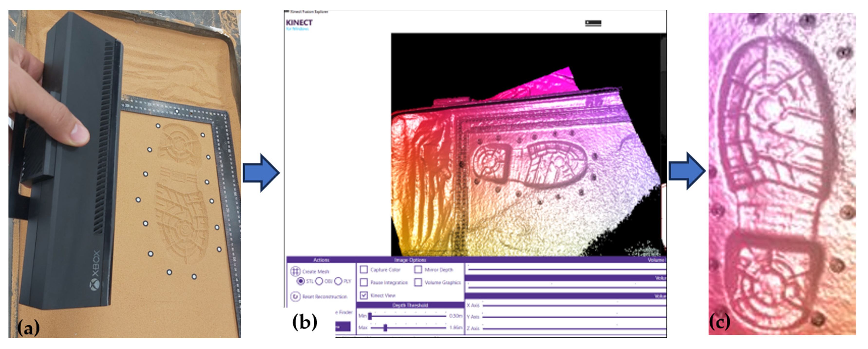The height and width of the screenshot is (349, 868).
Task: Click the Z Axis volume slider
Action: coord(573,329)
